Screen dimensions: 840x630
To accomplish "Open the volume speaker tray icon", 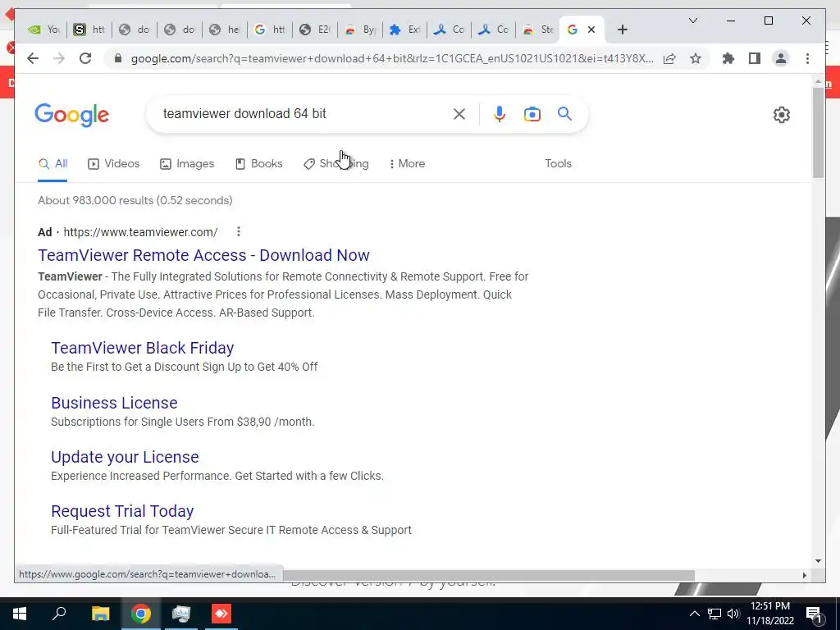I will pyautogui.click(x=733, y=614).
